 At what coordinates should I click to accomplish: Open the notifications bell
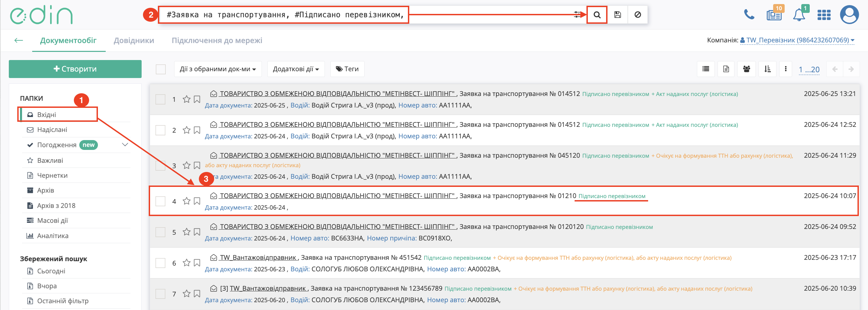[x=799, y=15]
